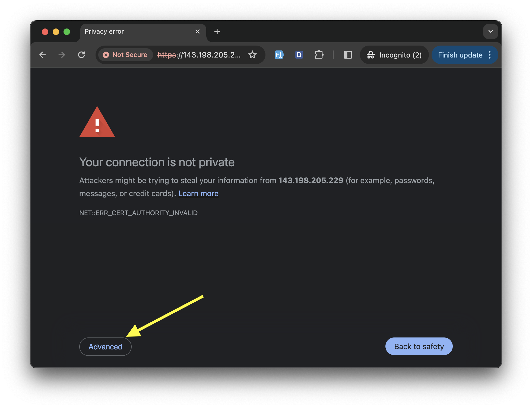Click the Back to safety button
This screenshot has height=408, width=532.
pyautogui.click(x=419, y=346)
